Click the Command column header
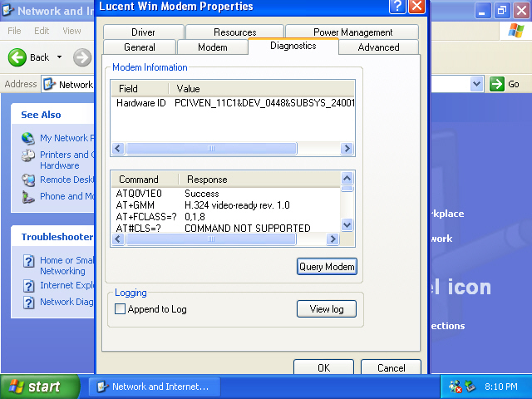This screenshot has height=399, width=532. click(145, 180)
